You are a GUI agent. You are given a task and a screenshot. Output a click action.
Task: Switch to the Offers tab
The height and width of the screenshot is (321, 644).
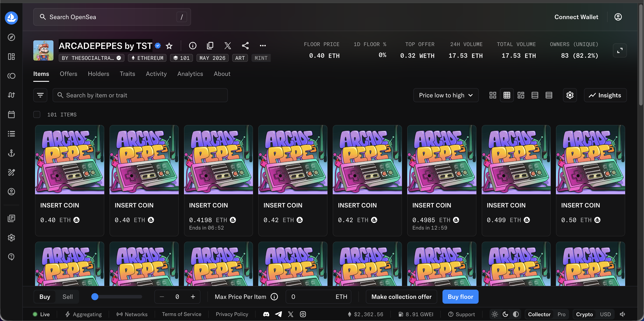pos(68,74)
